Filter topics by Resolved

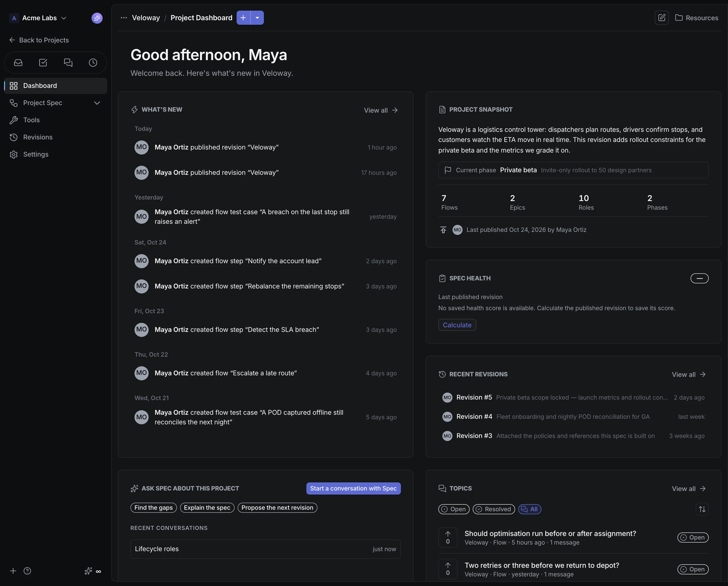click(494, 509)
